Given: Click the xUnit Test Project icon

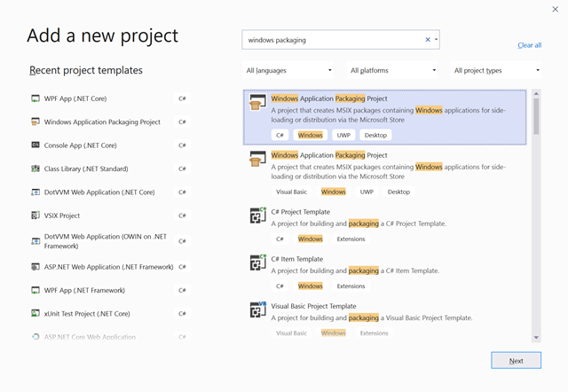Looking at the screenshot, I should click(x=35, y=313).
